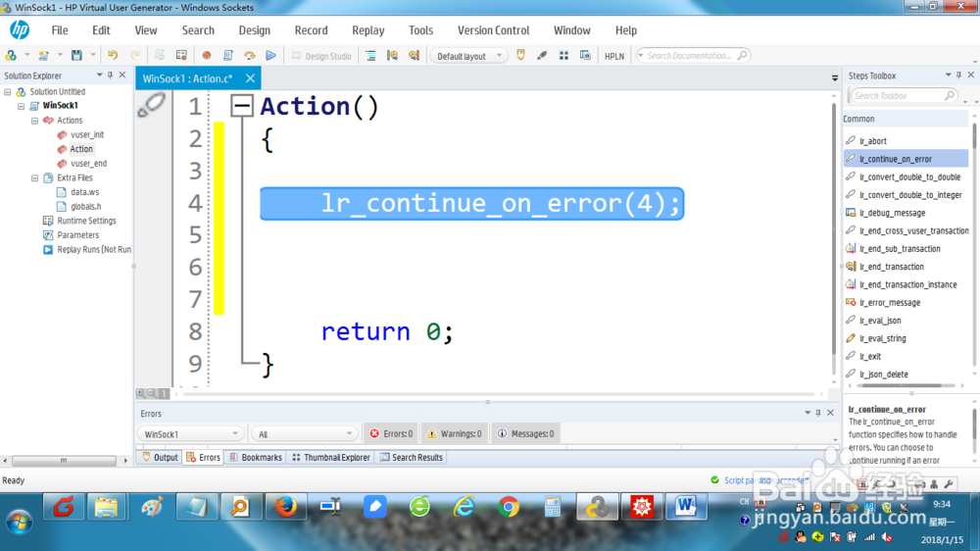
Task: Click the Insert start transaction icon
Action: click(393, 56)
